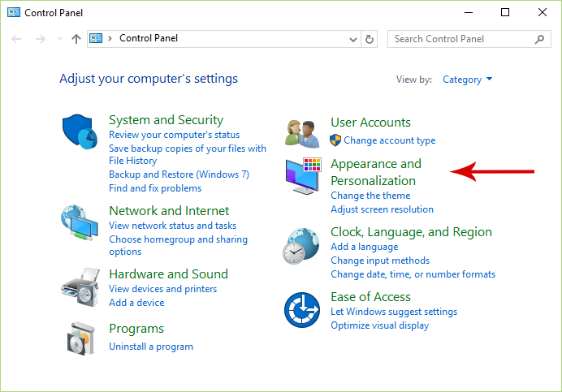
Task: Click the Hardware and Sound printer icon
Action: [x=80, y=287]
